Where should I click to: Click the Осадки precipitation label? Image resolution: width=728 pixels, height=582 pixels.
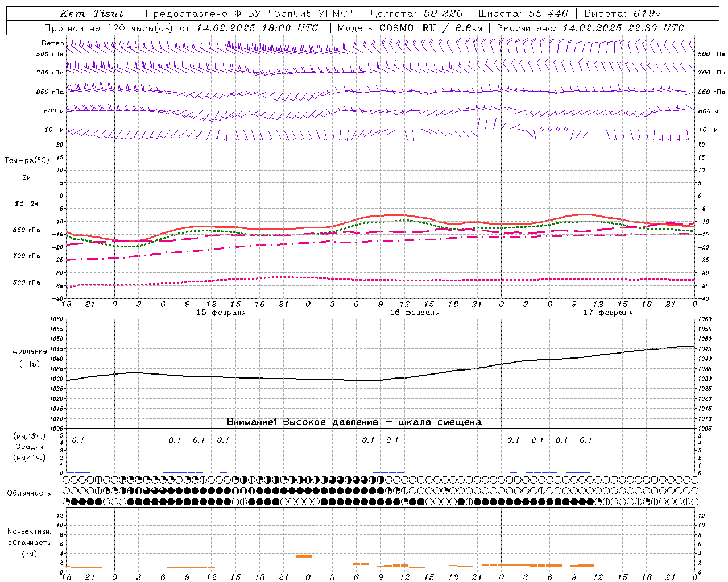point(30,447)
